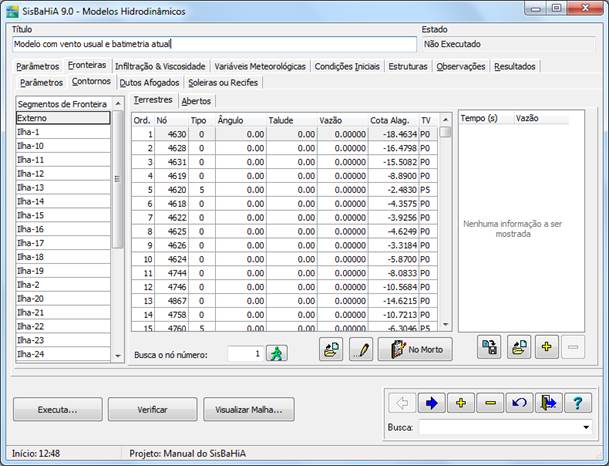Screen dimensions: 609x466
Task: Click the Tempo (s) column header
Action: point(487,118)
